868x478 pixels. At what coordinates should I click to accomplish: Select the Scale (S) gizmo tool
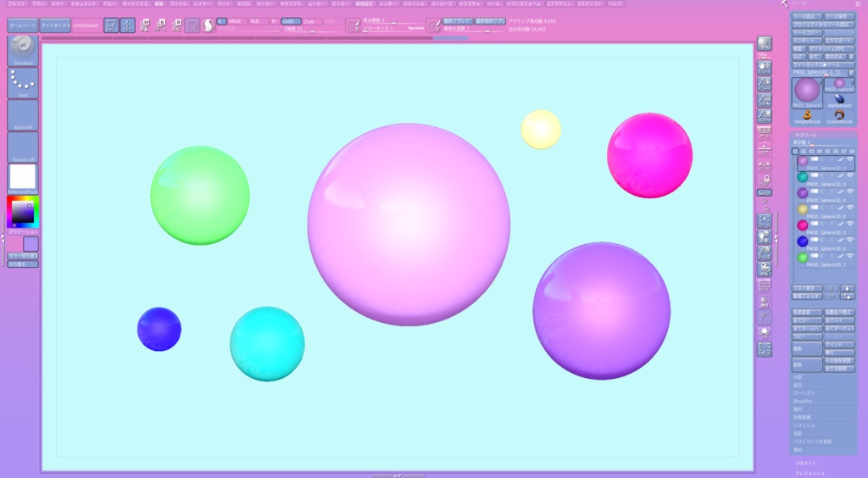(160, 25)
